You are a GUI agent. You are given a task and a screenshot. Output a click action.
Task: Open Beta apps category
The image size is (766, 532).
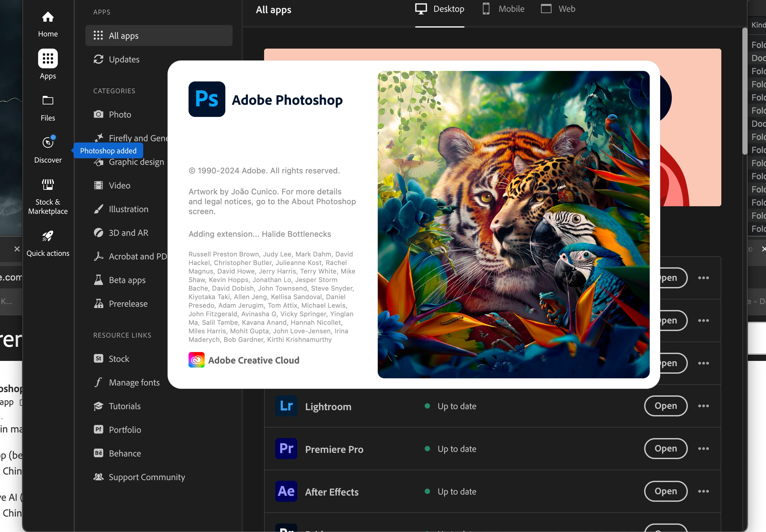coord(127,280)
